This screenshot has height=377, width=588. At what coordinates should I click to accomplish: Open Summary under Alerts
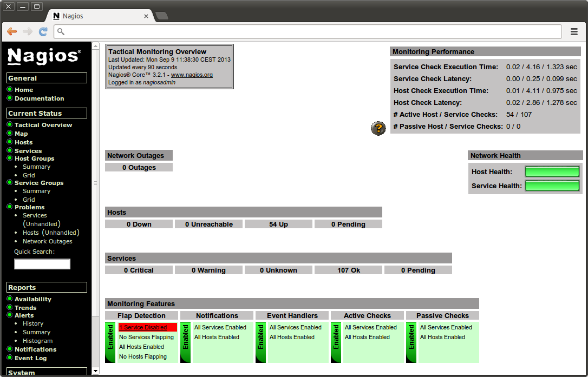(36, 333)
